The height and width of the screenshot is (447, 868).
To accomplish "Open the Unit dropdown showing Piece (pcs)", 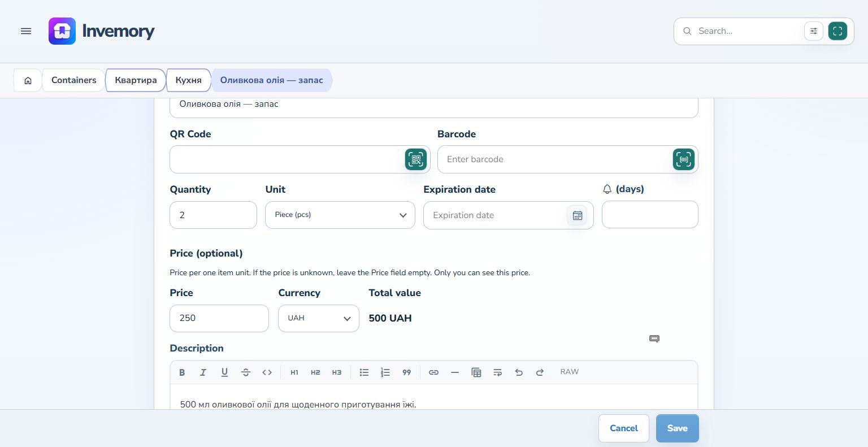I will [x=340, y=215].
